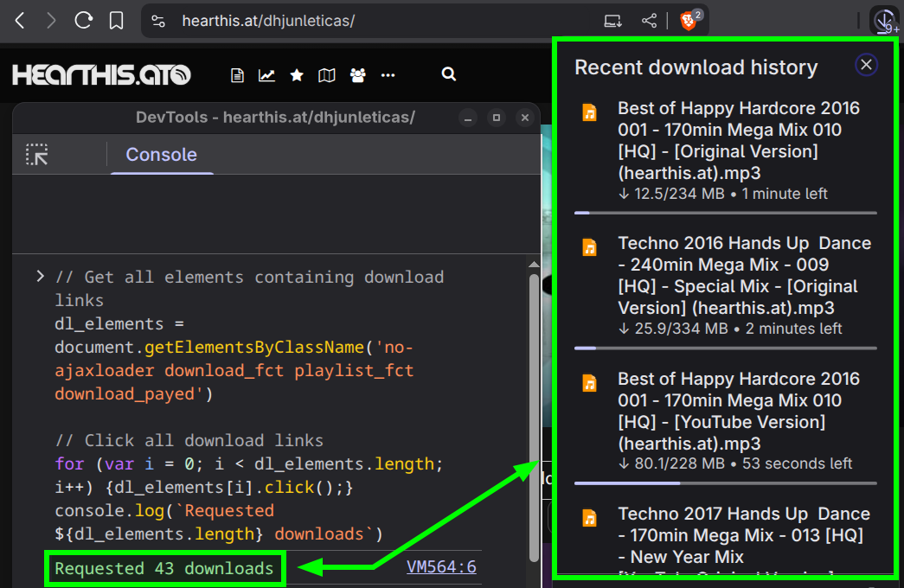Activate the DevTools inspect element picker
904x588 pixels.
[37, 155]
